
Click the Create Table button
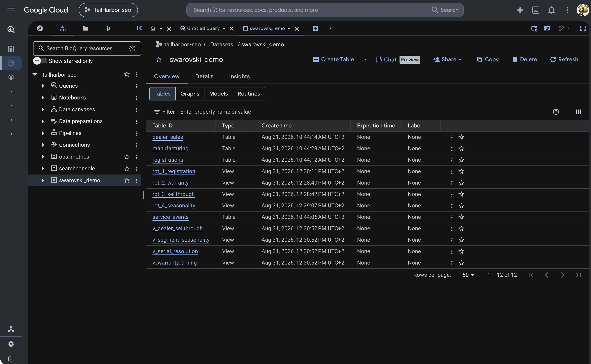point(333,59)
